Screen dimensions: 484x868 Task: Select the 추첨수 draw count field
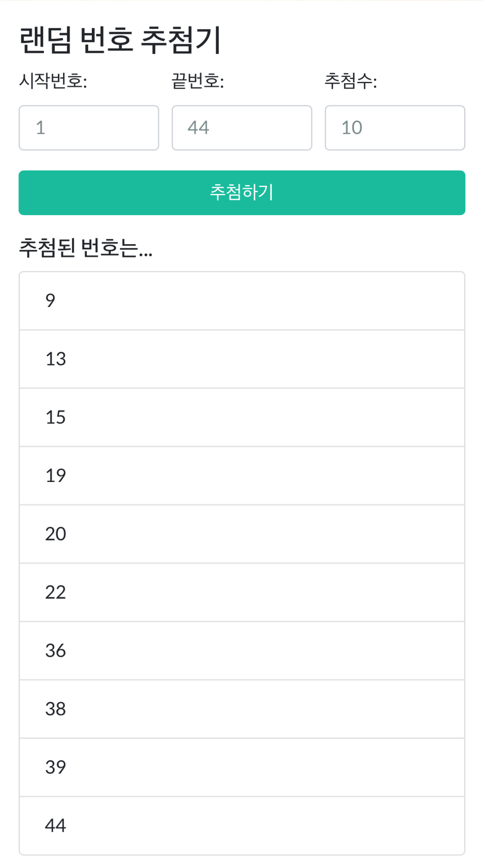394,128
